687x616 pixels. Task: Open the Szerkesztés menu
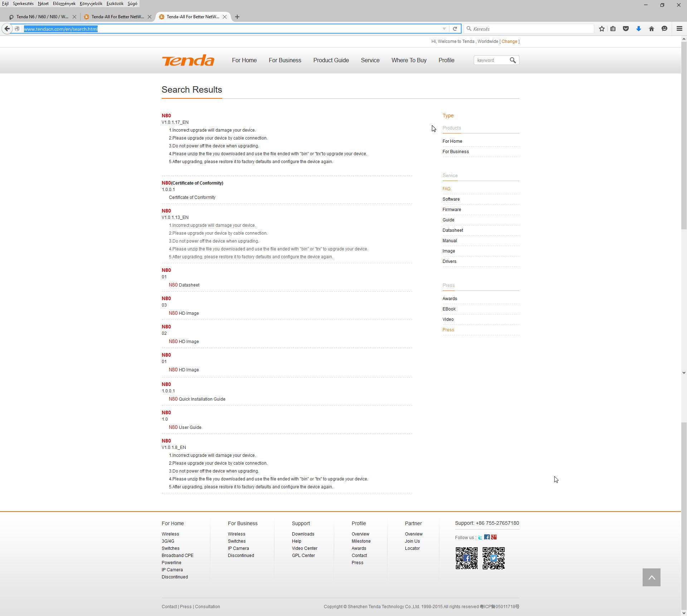coord(23,4)
